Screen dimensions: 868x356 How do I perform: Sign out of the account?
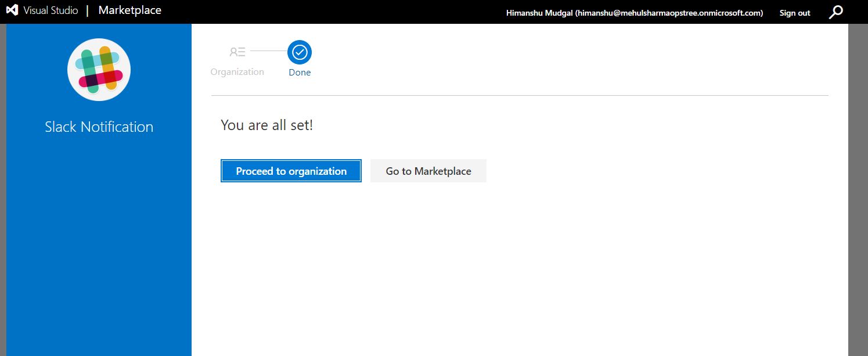coord(795,13)
